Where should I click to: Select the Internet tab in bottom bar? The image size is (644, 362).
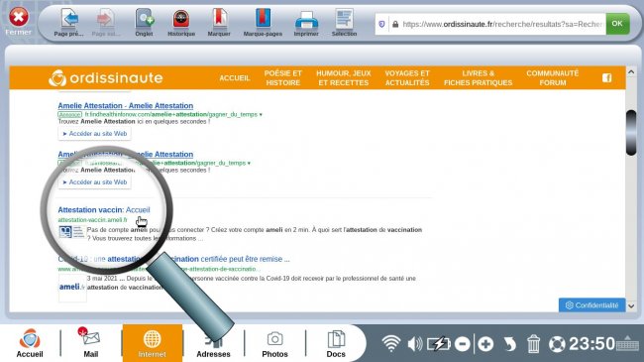152,343
